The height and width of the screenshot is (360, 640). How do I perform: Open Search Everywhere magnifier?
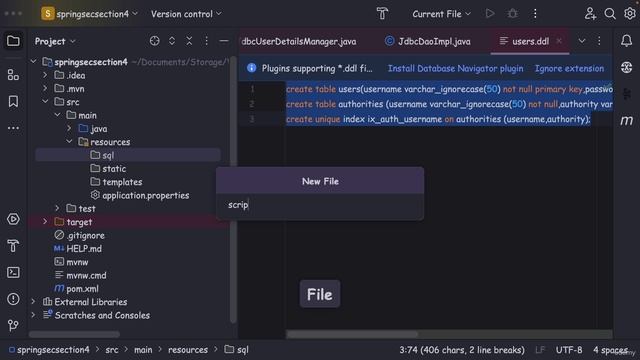610,14
